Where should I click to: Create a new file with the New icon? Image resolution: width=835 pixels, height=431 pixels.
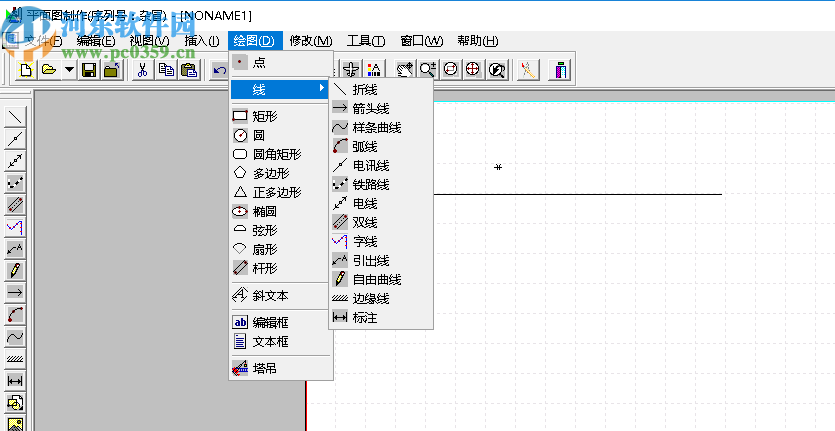coord(26,70)
